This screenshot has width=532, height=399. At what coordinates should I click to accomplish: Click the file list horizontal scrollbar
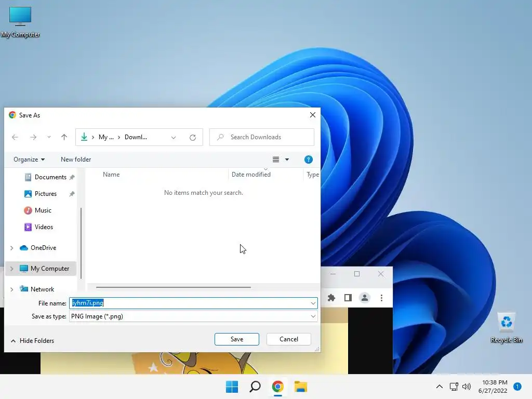(x=174, y=287)
